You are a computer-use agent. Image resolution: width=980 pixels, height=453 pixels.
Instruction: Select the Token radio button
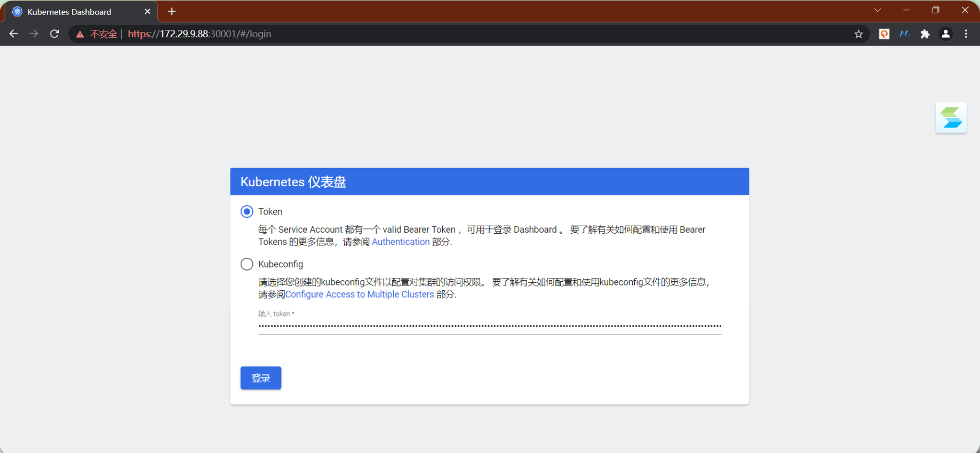coord(246,212)
